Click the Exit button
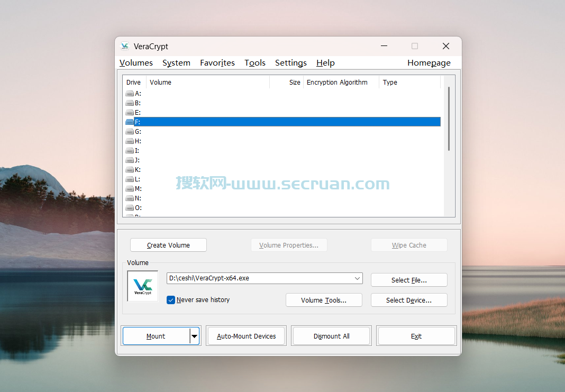Screen dimensions: 565x392 tap(416, 336)
